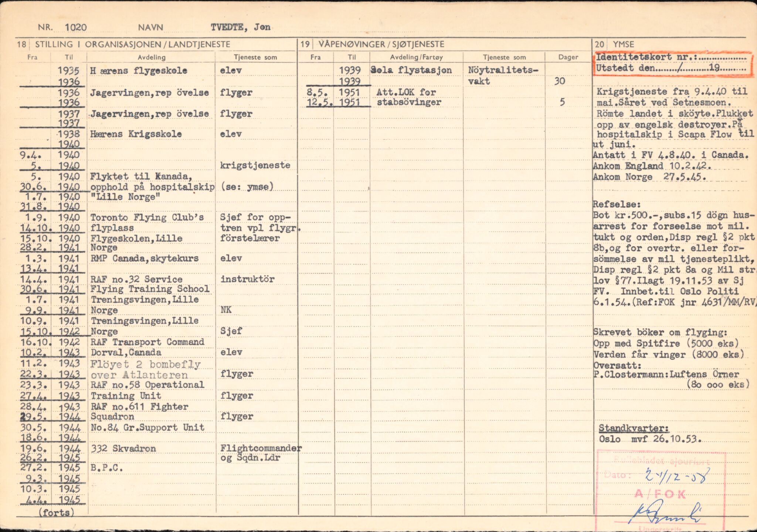The height and width of the screenshot is (532, 757).
Task: Select RMP Canada, skytekurs entry
Action: (145, 258)
